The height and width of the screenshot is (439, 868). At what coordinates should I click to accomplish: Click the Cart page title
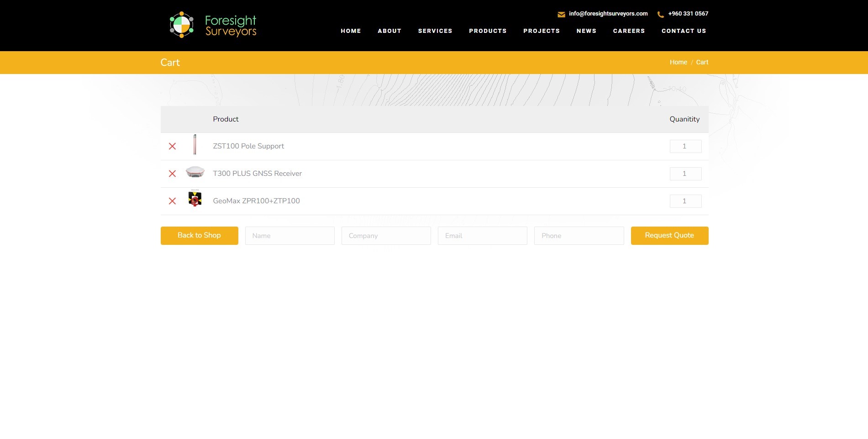170,63
